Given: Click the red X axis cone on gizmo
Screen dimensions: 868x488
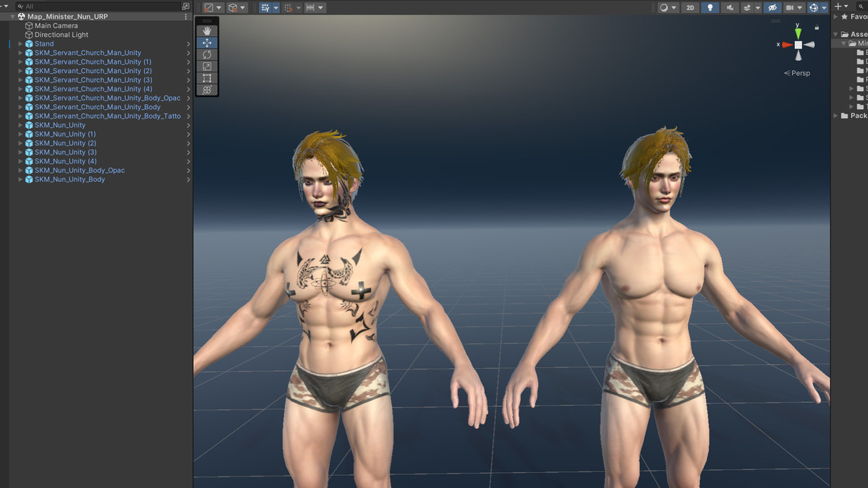Looking at the screenshot, I should point(788,44).
